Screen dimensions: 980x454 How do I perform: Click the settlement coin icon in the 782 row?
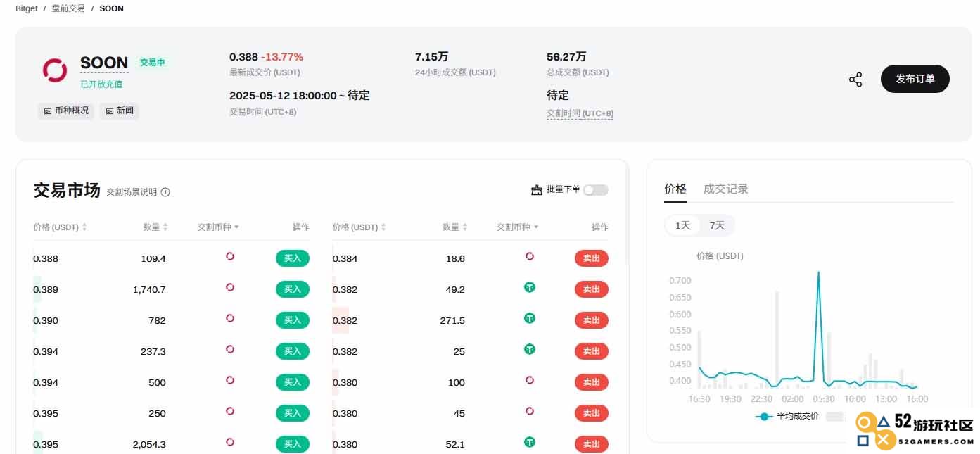(230, 318)
